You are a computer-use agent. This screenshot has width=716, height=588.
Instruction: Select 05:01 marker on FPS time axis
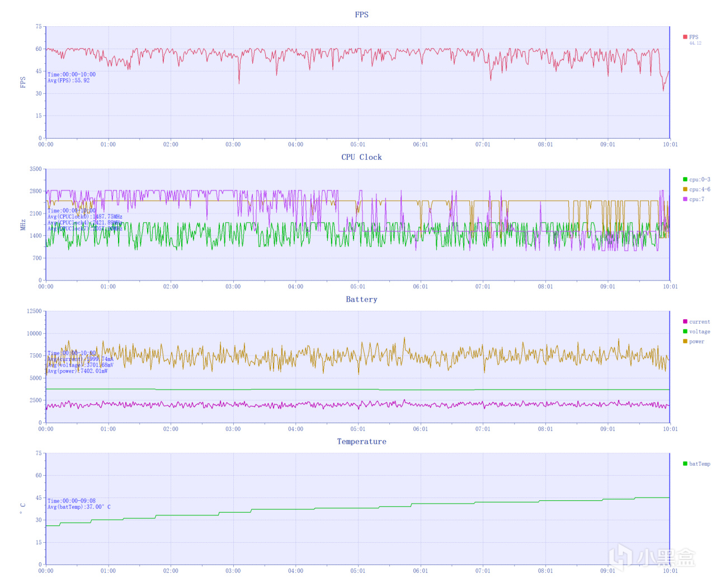358,144
